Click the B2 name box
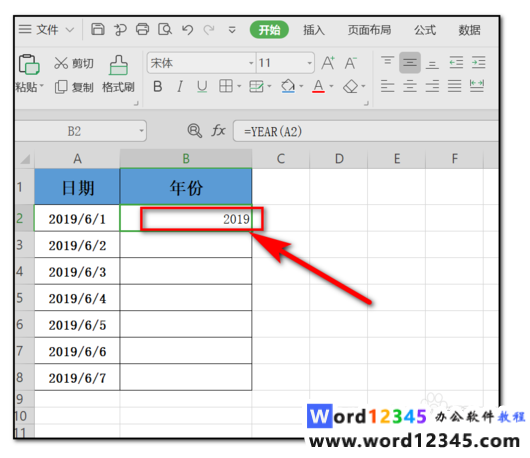Screen dimensions: 530x458 (74, 131)
